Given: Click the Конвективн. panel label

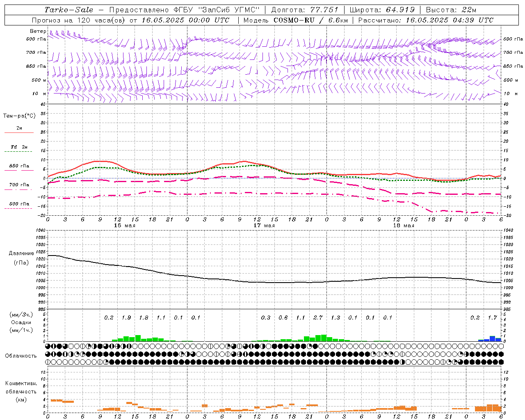Looking at the screenshot, I should pos(21,383).
